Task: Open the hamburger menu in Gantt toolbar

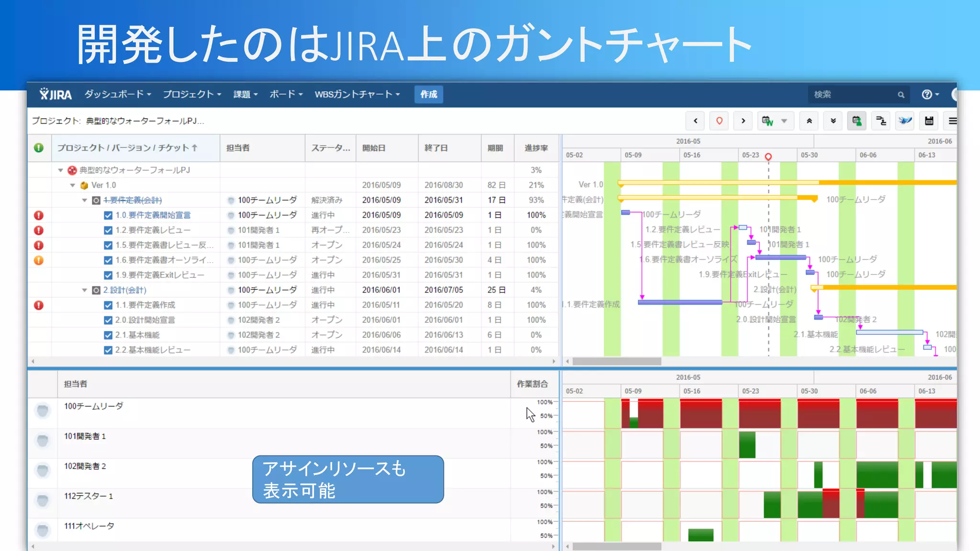Action: pyautogui.click(x=952, y=121)
